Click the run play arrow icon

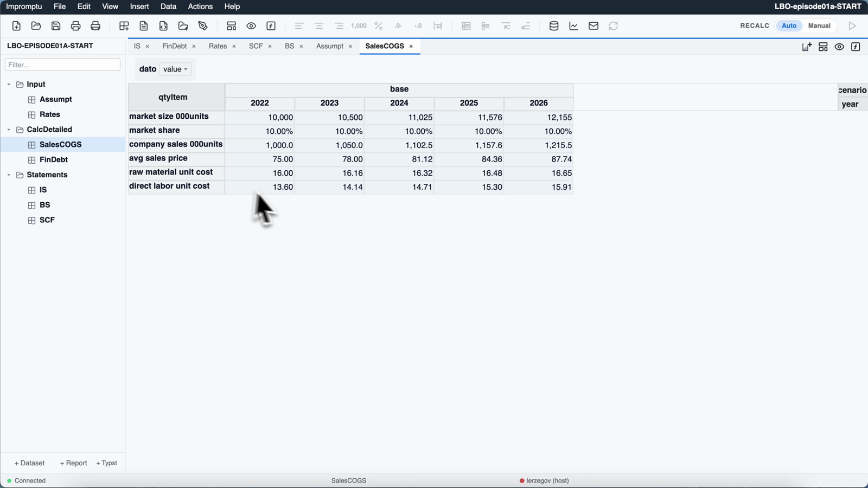coord(852,26)
